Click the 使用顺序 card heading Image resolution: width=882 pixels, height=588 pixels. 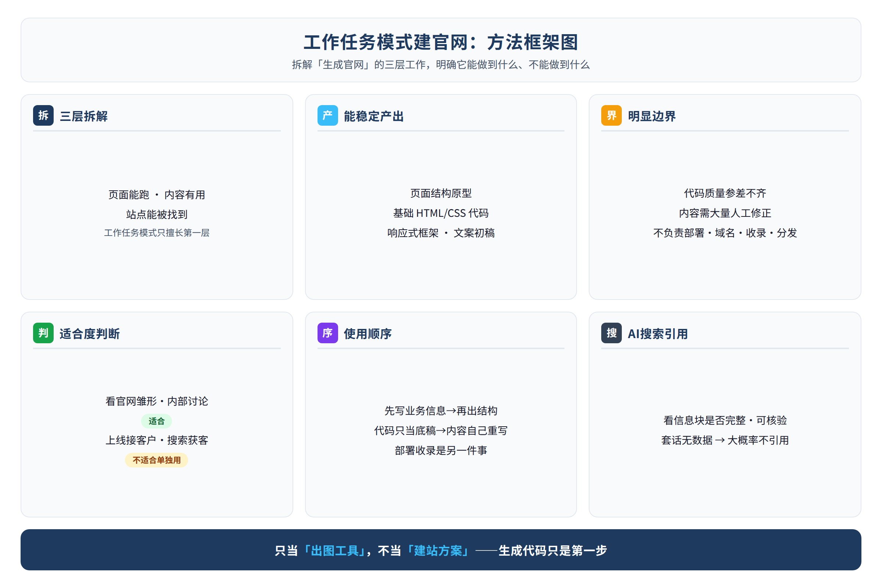click(x=367, y=334)
